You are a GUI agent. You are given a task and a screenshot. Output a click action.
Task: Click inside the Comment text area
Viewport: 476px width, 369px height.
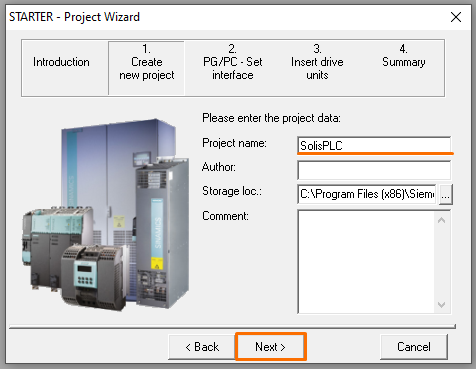coord(366,262)
